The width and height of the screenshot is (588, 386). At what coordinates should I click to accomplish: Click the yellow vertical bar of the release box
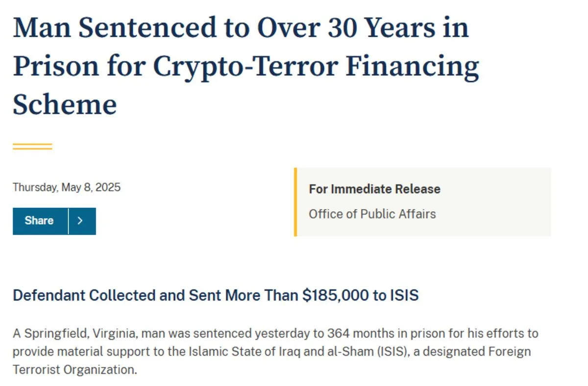[295, 202]
